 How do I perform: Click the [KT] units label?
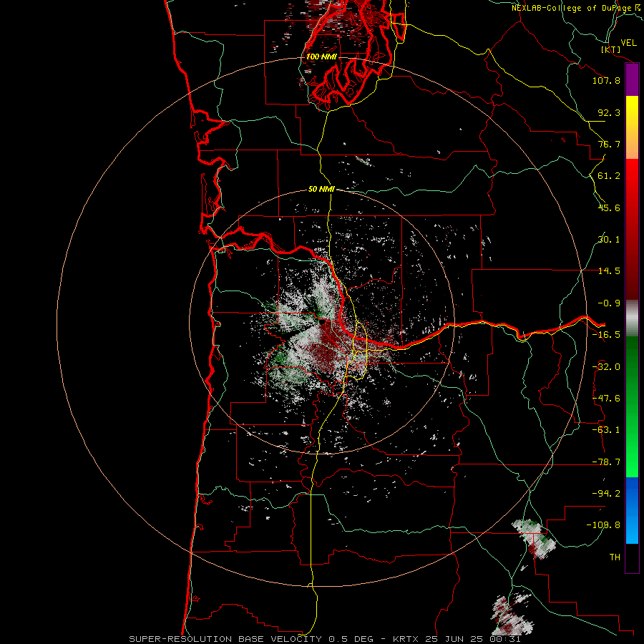point(611,49)
